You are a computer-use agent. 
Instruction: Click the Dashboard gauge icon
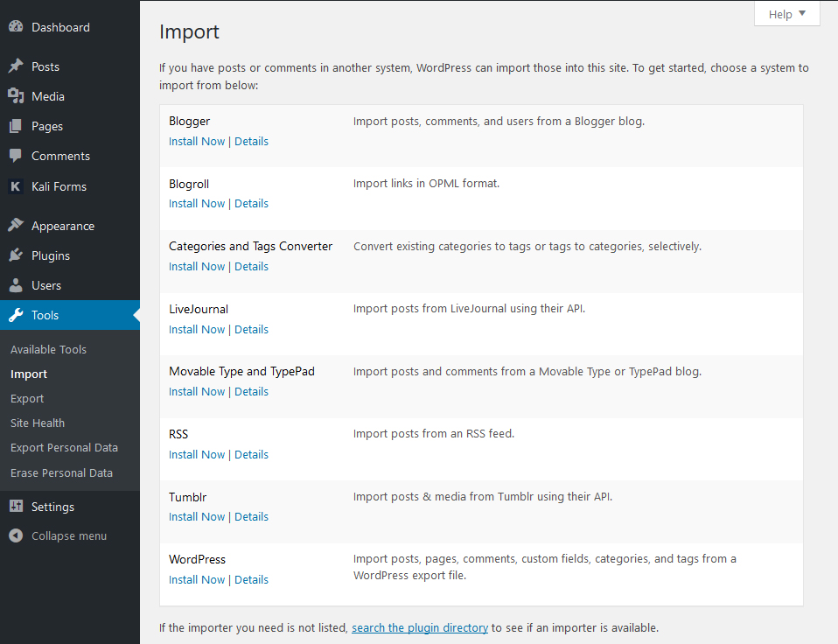pyautogui.click(x=16, y=27)
